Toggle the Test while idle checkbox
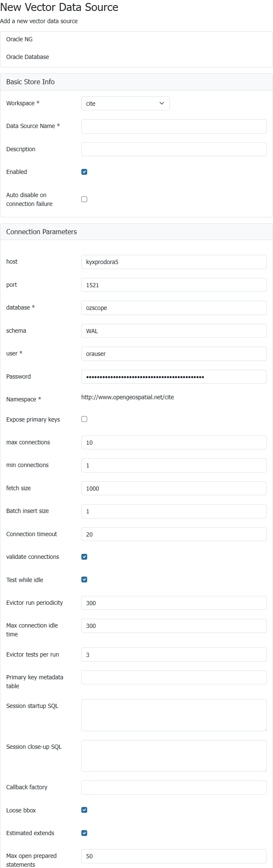Image resolution: width=273 pixels, height=868 pixels. tap(84, 580)
